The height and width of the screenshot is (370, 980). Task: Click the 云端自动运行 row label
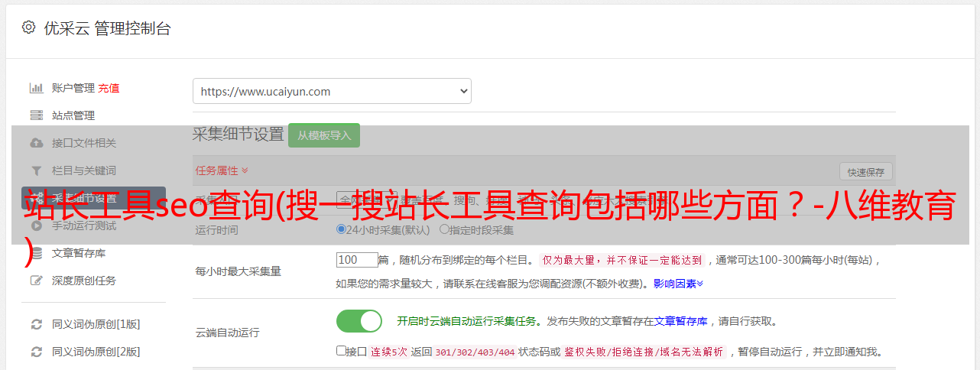click(227, 333)
